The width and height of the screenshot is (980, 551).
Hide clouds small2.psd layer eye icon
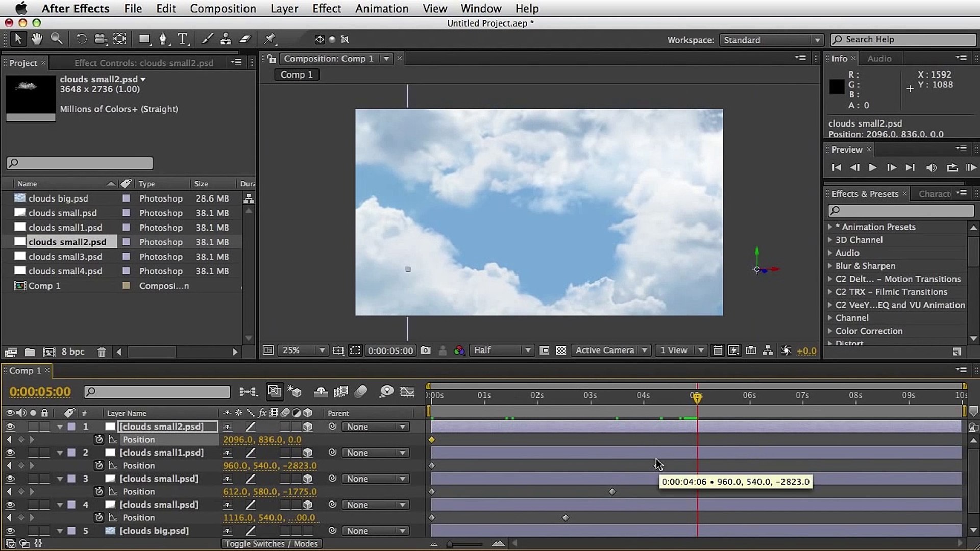(x=10, y=427)
